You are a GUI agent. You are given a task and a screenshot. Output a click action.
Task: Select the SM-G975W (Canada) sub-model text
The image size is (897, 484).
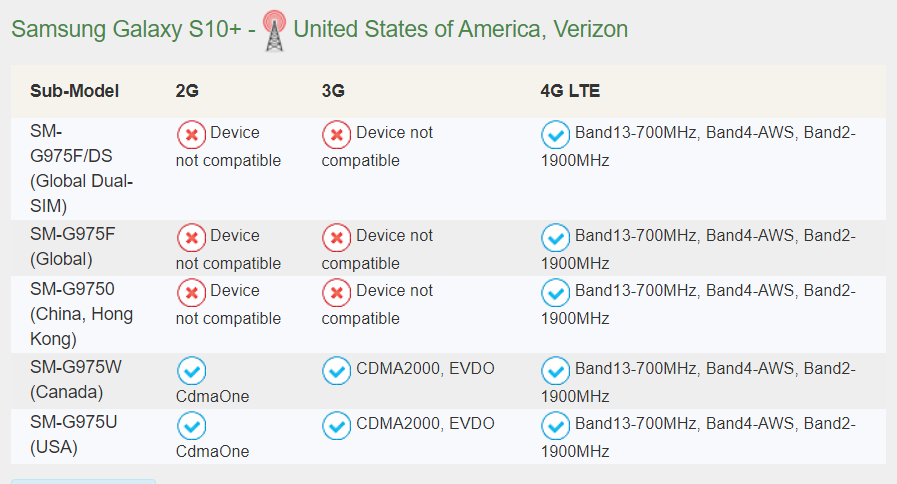coord(76,379)
